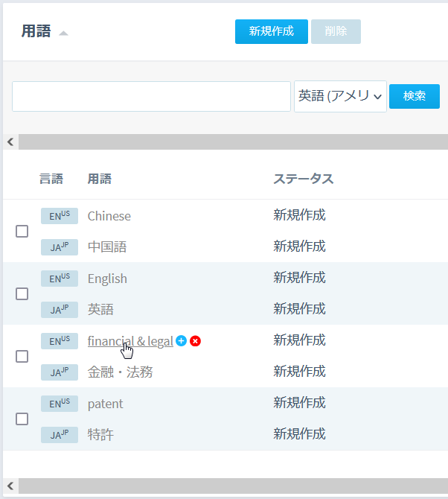Click the ステータス column header

(x=303, y=179)
